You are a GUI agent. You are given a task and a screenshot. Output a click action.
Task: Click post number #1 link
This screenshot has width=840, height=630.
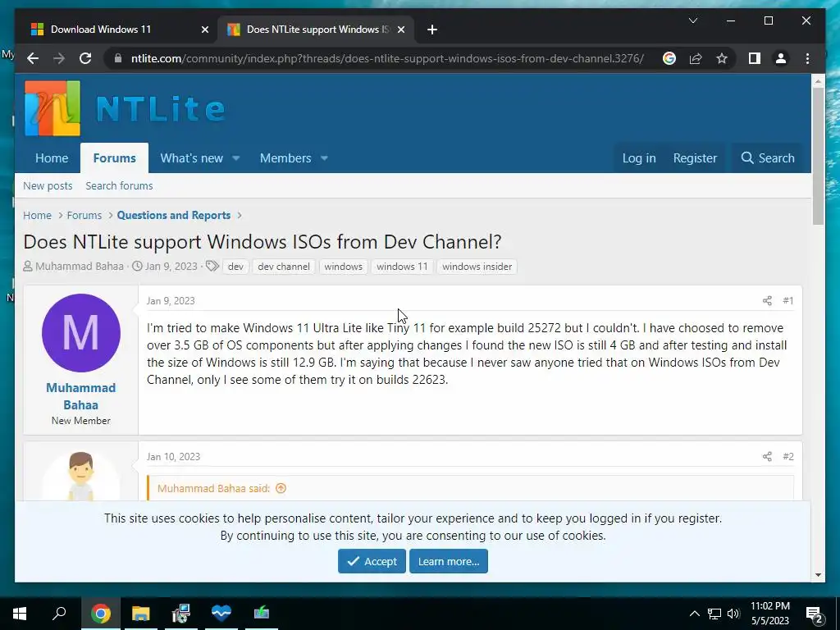pyautogui.click(x=787, y=300)
